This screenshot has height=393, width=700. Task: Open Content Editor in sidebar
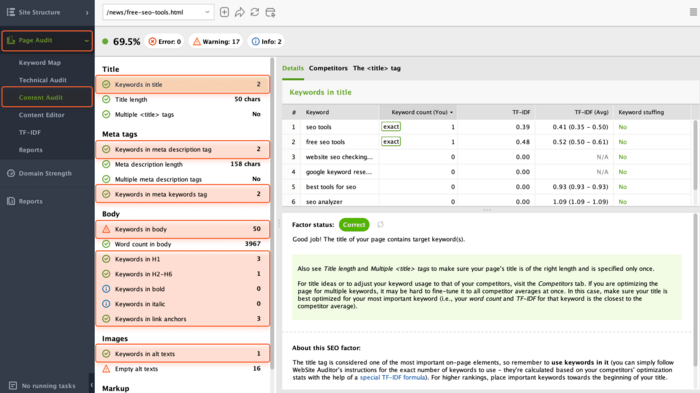click(x=42, y=115)
